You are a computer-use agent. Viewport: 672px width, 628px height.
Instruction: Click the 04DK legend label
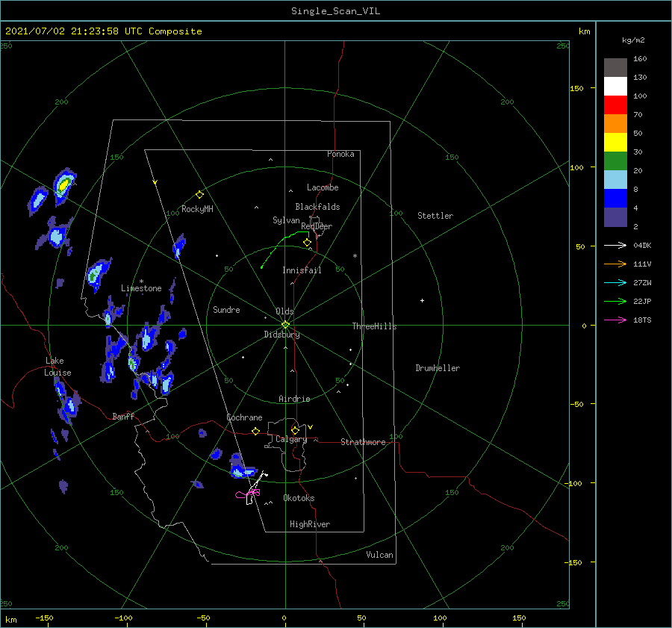click(x=642, y=245)
